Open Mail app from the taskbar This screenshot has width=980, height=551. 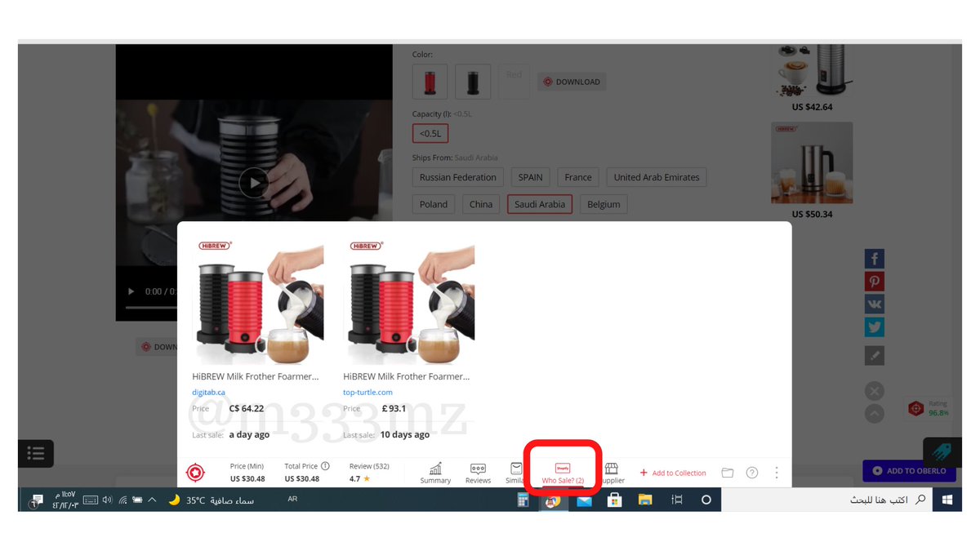[x=584, y=500]
